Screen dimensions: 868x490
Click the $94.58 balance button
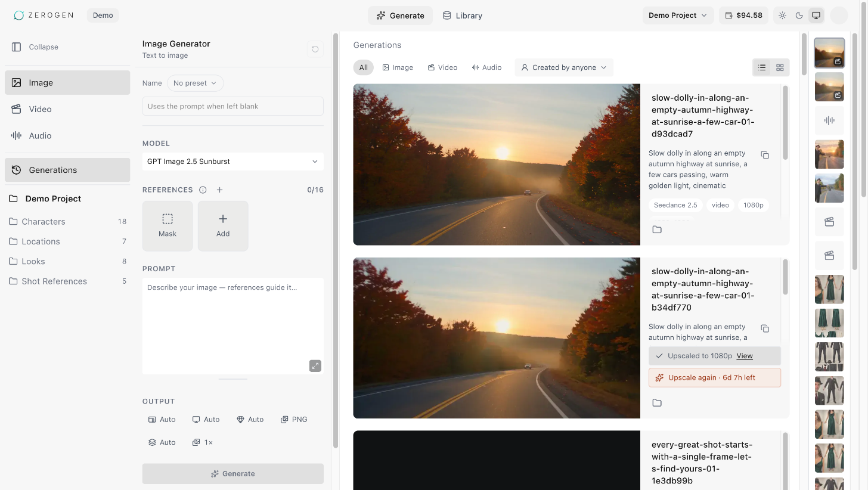click(743, 15)
